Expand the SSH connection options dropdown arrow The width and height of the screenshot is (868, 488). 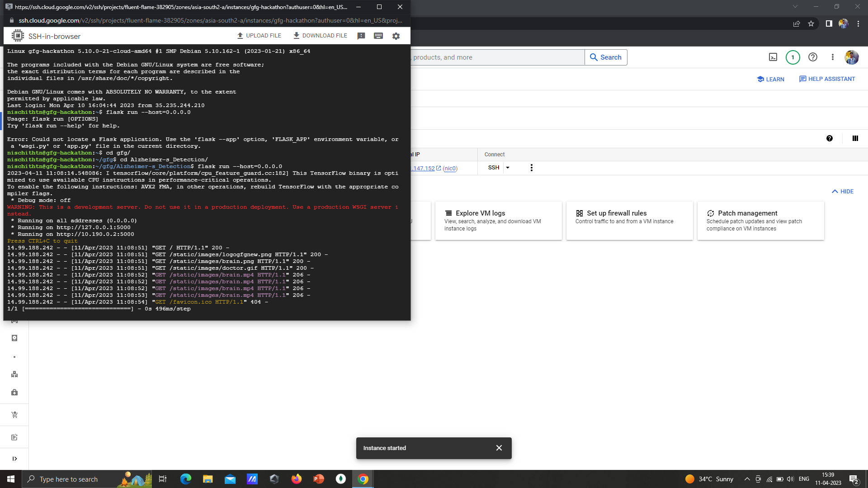point(508,168)
